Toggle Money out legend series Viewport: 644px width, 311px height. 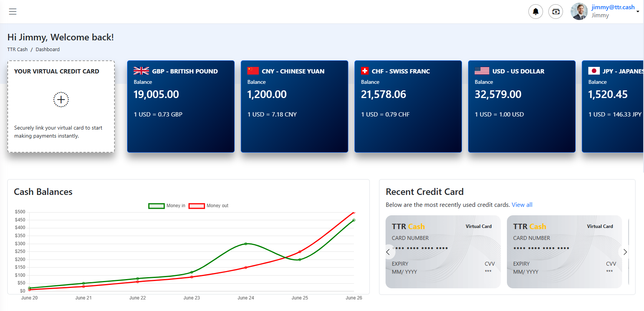[209, 206]
